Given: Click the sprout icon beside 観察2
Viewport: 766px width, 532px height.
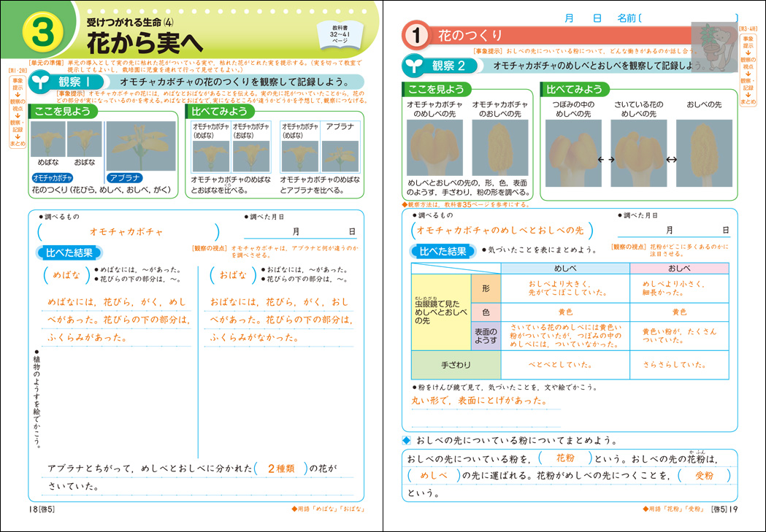Looking at the screenshot, I should 413,66.
